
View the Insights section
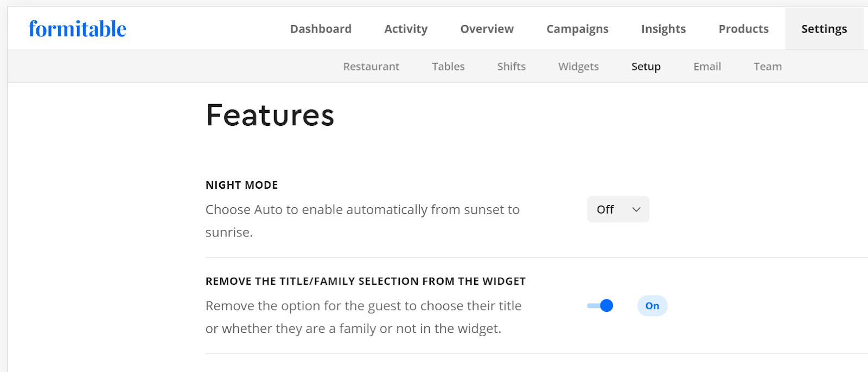click(663, 29)
